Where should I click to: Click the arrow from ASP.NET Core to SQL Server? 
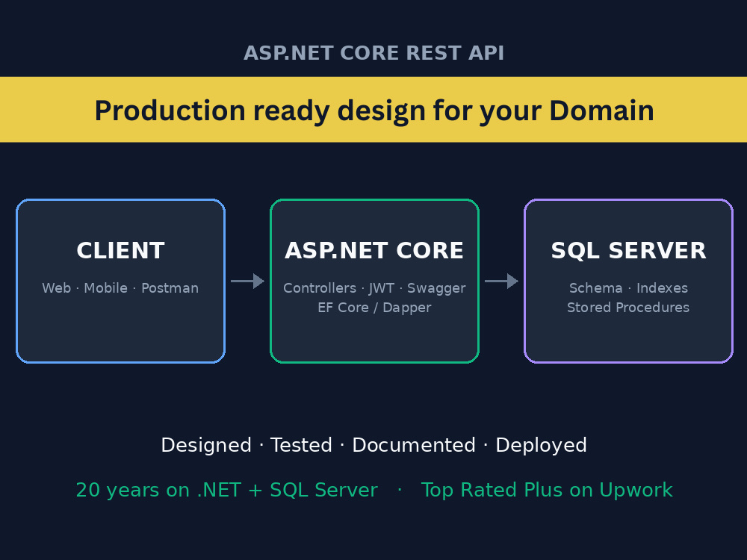(x=502, y=281)
